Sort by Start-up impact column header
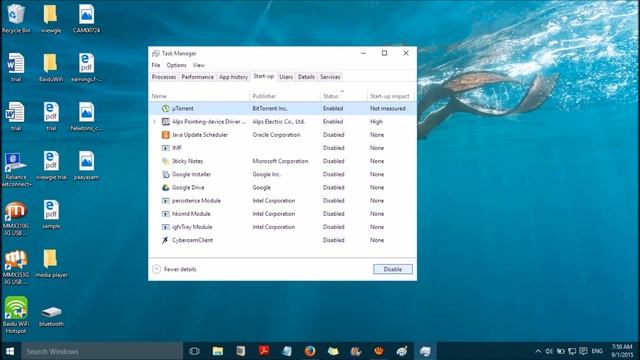Image resolution: width=640 pixels, height=360 pixels. 390,96
